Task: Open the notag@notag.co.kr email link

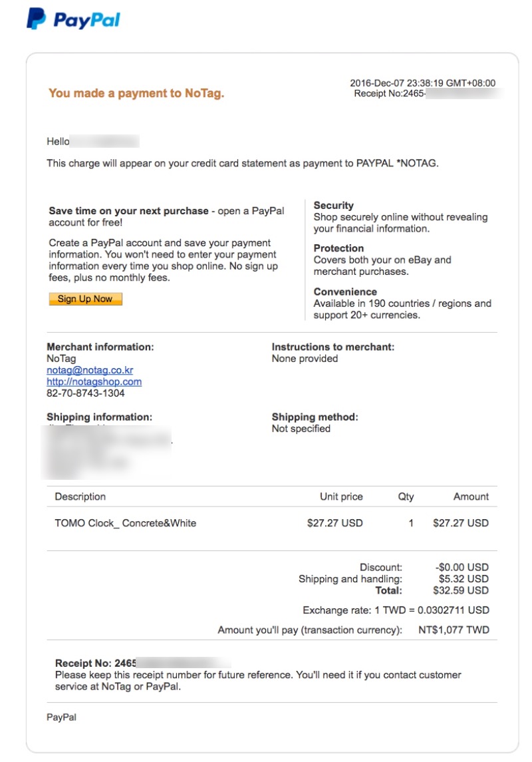Action: (90, 370)
